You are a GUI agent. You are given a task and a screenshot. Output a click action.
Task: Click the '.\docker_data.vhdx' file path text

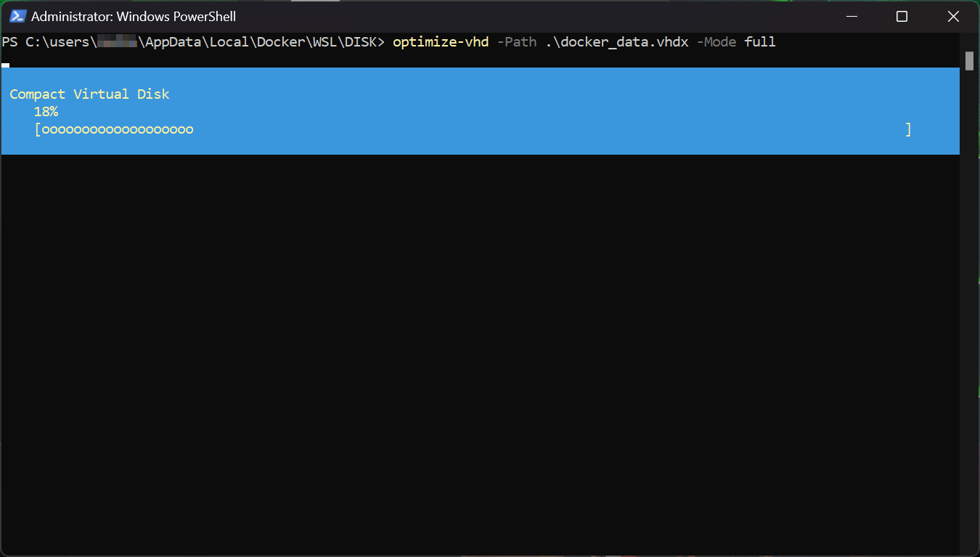pyautogui.click(x=617, y=42)
